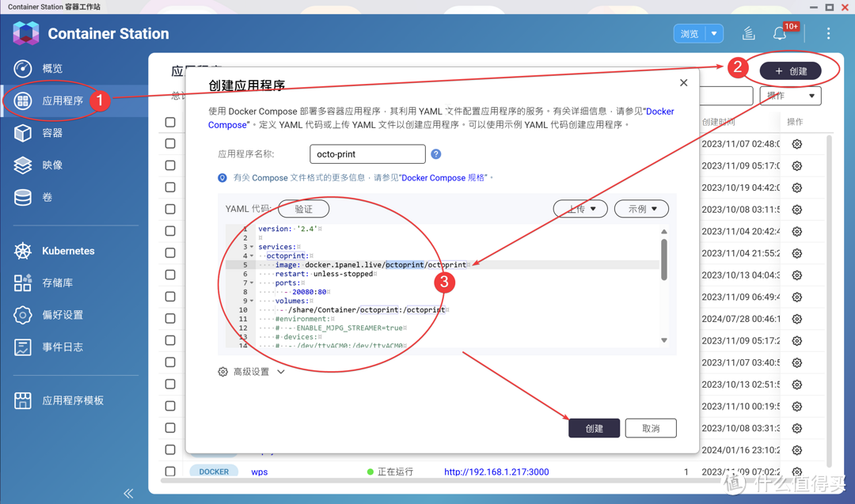855x504 pixels.
Task: Open the 上传 upload dropdown
Action: [580, 209]
